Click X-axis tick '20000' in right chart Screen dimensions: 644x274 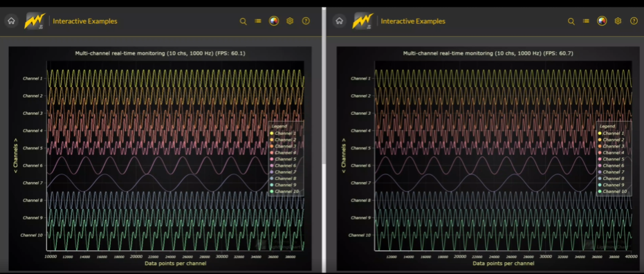point(460,256)
